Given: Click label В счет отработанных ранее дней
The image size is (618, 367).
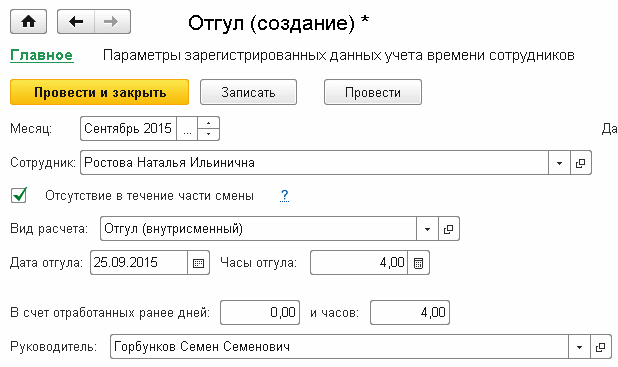Looking at the screenshot, I should point(110,313).
